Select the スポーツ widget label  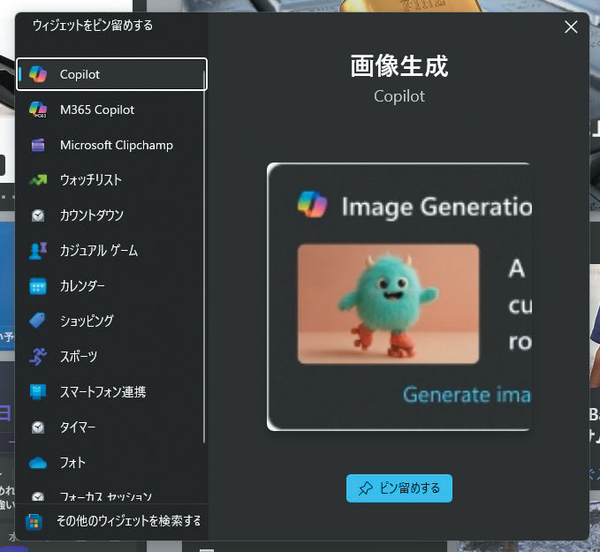pos(79,357)
